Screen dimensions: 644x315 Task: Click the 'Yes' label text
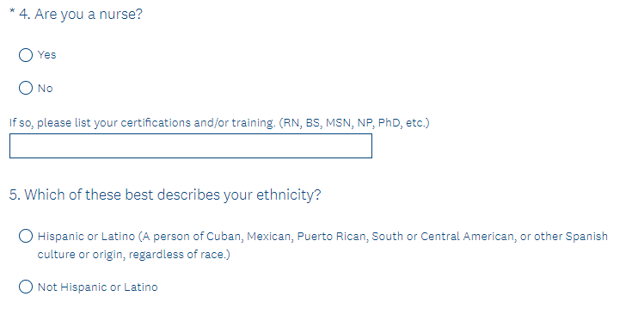46,55
